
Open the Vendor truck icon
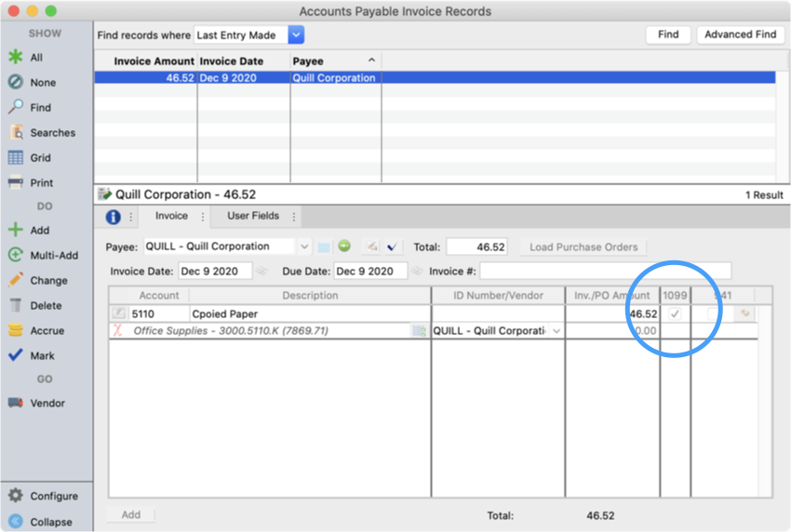point(15,403)
